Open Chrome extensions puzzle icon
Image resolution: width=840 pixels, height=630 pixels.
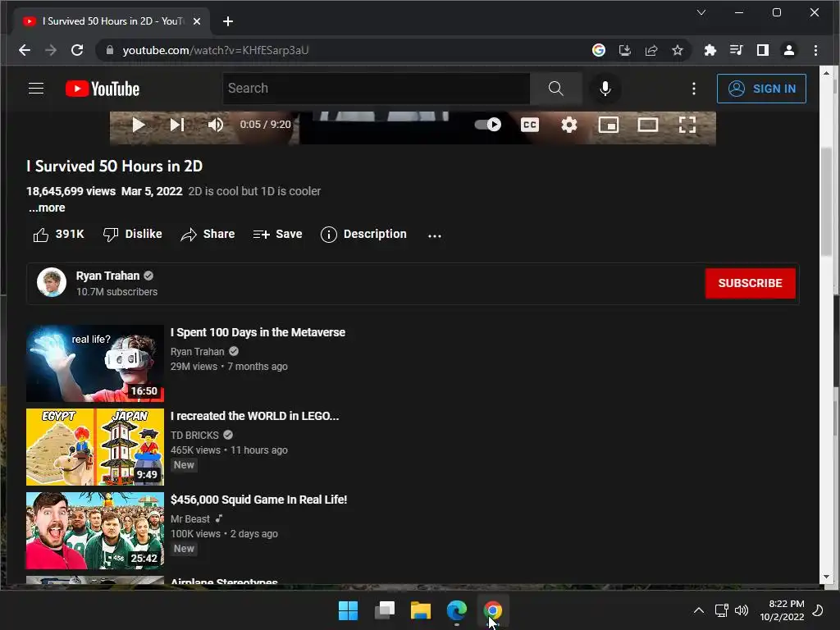[x=710, y=50]
